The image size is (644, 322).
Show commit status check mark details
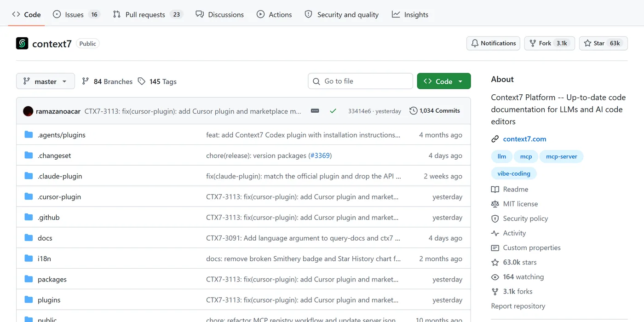click(x=333, y=111)
